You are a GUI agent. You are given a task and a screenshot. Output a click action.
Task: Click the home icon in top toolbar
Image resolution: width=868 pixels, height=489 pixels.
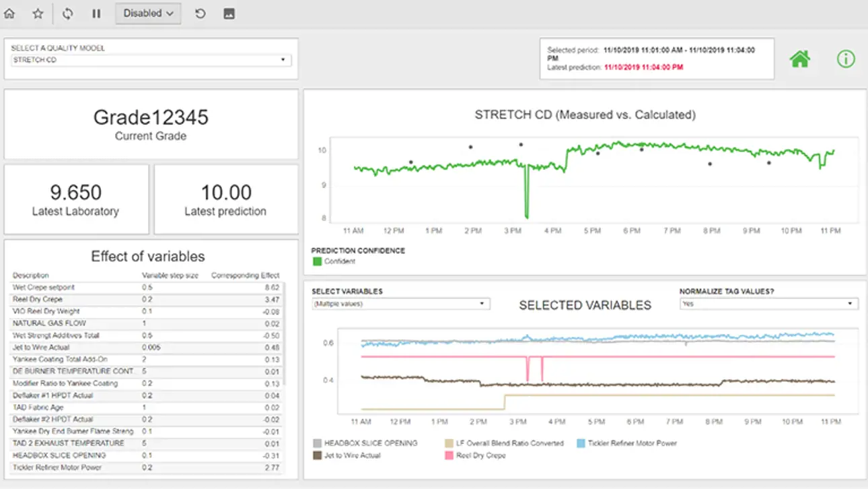coord(9,13)
